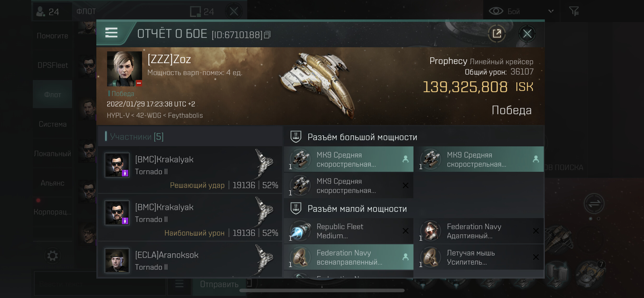This screenshot has width=644, height=298.
Task: Open the battle report hamburger menu
Action: 111,33
